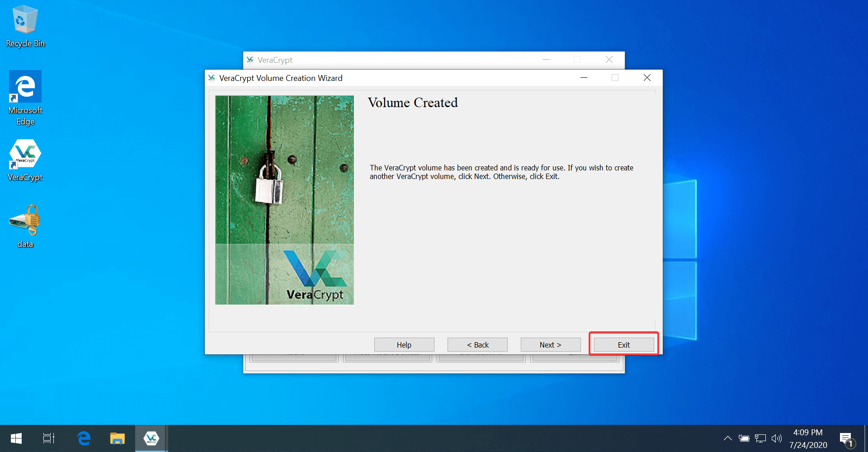Screen dimensions: 868x452
Task: Open network status from the system tray
Action: coord(760,438)
